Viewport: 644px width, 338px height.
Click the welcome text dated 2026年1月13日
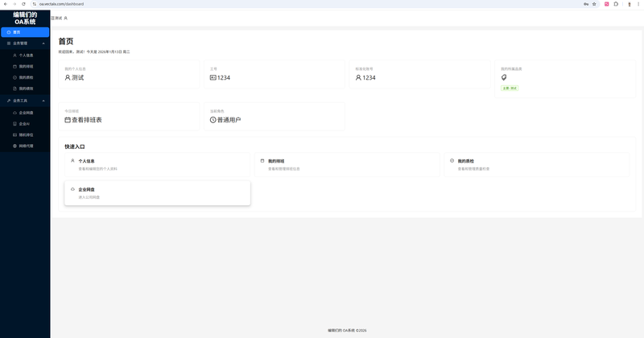(94, 52)
